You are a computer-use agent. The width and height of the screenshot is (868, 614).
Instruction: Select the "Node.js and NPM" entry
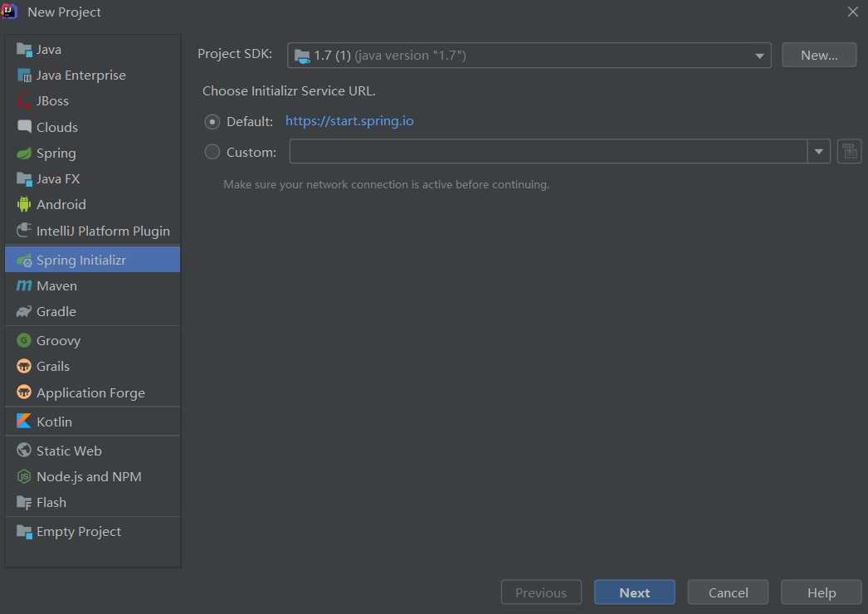[x=92, y=477]
